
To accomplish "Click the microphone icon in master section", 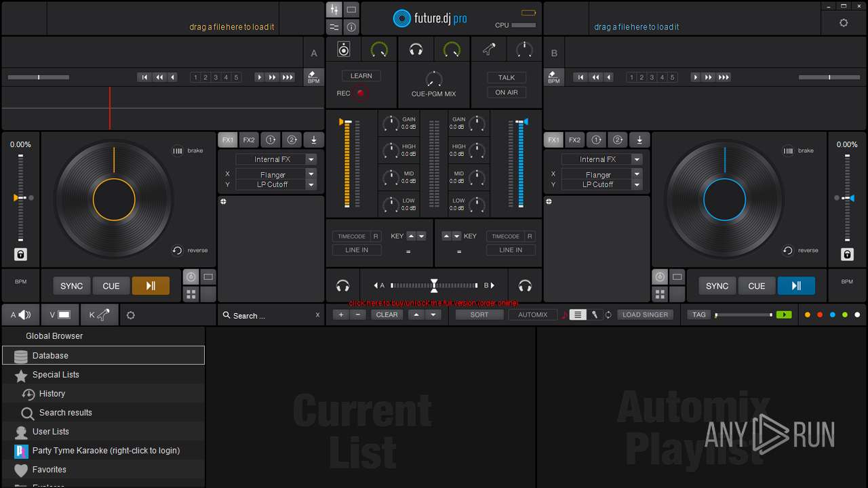I will (x=489, y=49).
